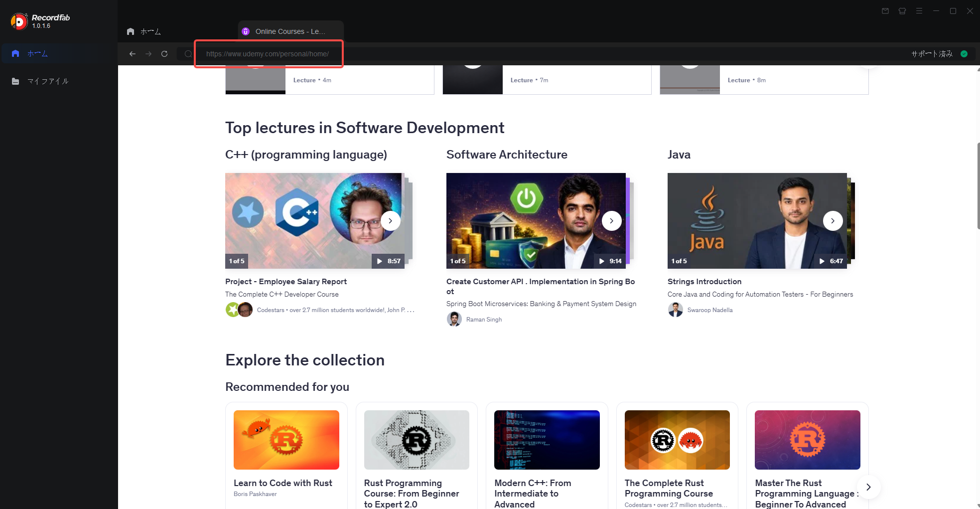Reload the page with refresh icon
This screenshot has height=509, width=980.
click(x=164, y=54)
